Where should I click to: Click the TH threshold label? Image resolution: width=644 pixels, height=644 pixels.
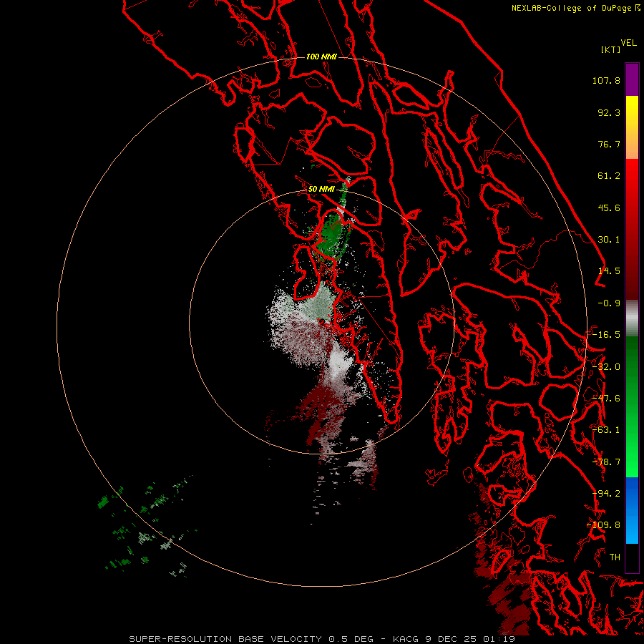(615, 557)
